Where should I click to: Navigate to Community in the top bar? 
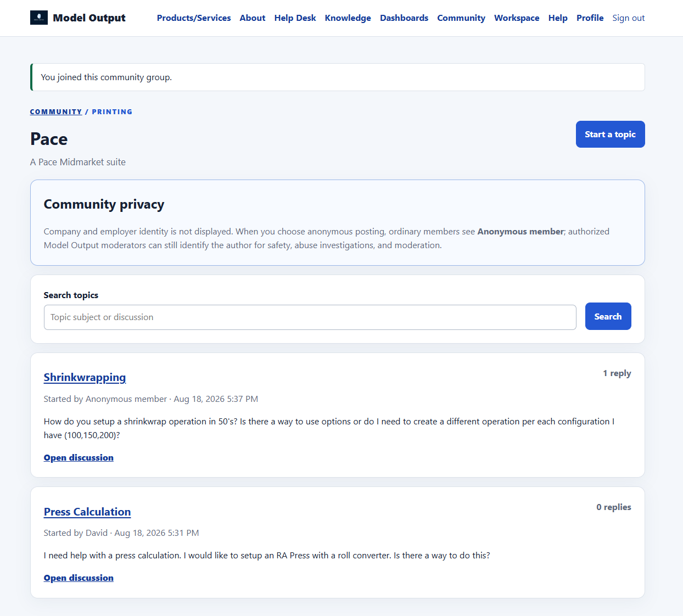(x=461, y=18)
